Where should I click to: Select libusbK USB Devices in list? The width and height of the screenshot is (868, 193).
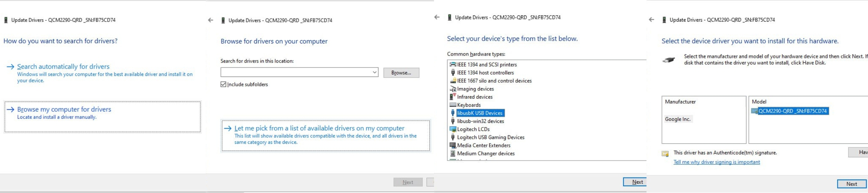480,113
